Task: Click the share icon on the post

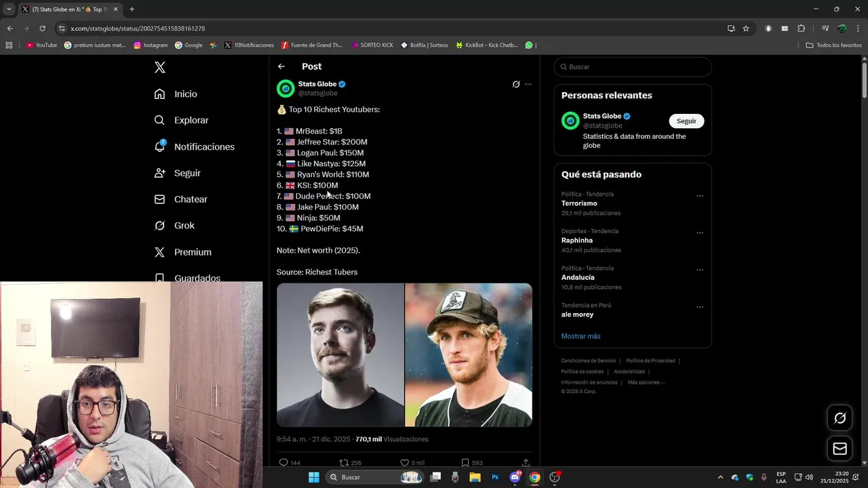Action: (x=526, y=463)
